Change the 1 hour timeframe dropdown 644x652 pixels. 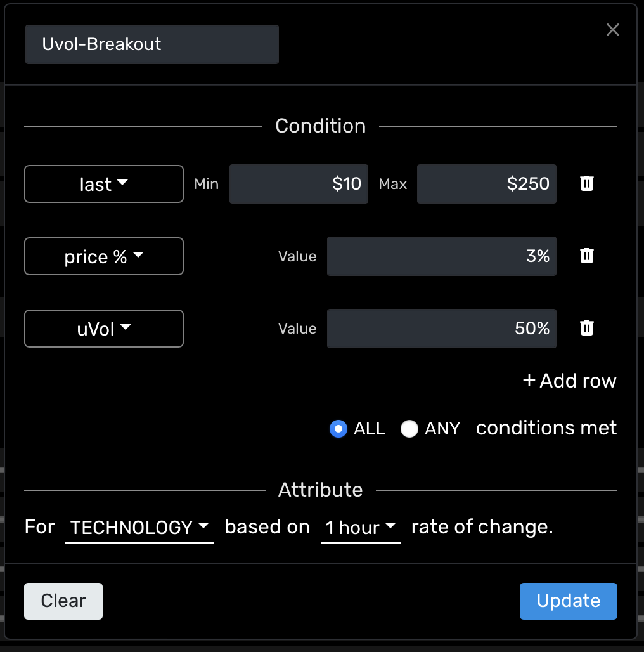point(361,528)
